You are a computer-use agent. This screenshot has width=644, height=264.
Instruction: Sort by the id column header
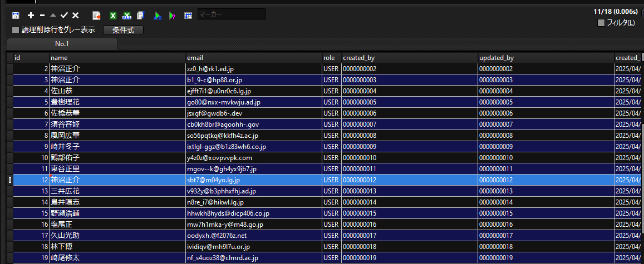(x=31, y=58)
